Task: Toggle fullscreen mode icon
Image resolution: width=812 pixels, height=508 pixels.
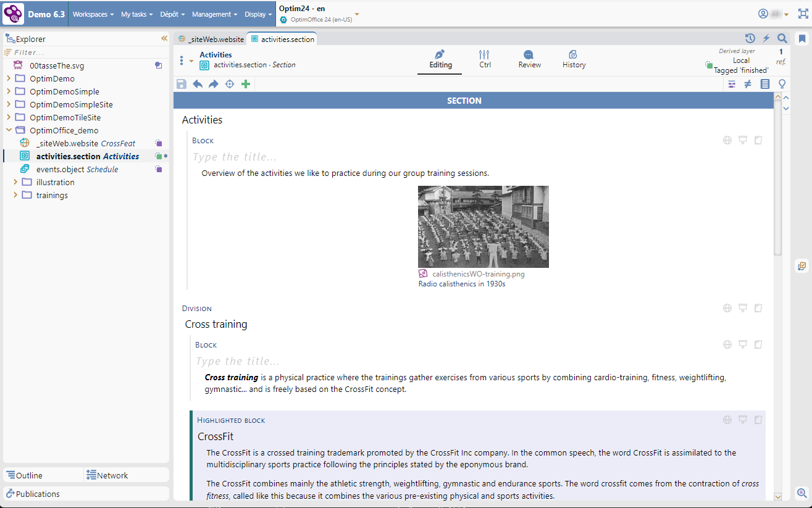Action: [x=802, y=14]
